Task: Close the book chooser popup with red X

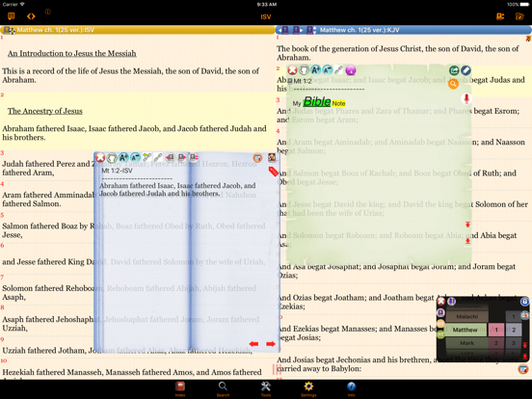Action: pos(441,302)
